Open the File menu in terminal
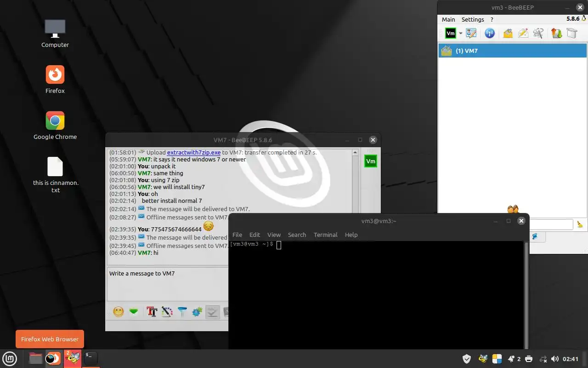The width and height of the screenshot is (588, 368). [x=237, y=235]
